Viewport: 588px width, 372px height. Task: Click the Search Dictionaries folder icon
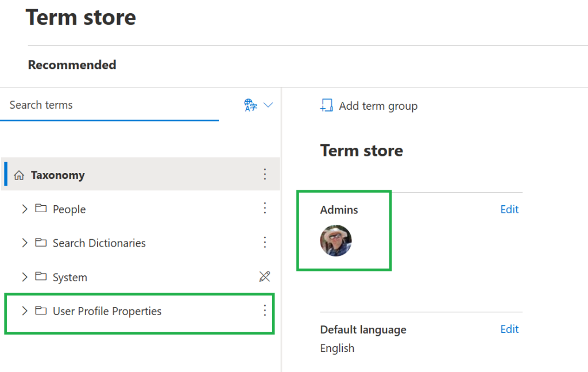[x=41, y=243]
